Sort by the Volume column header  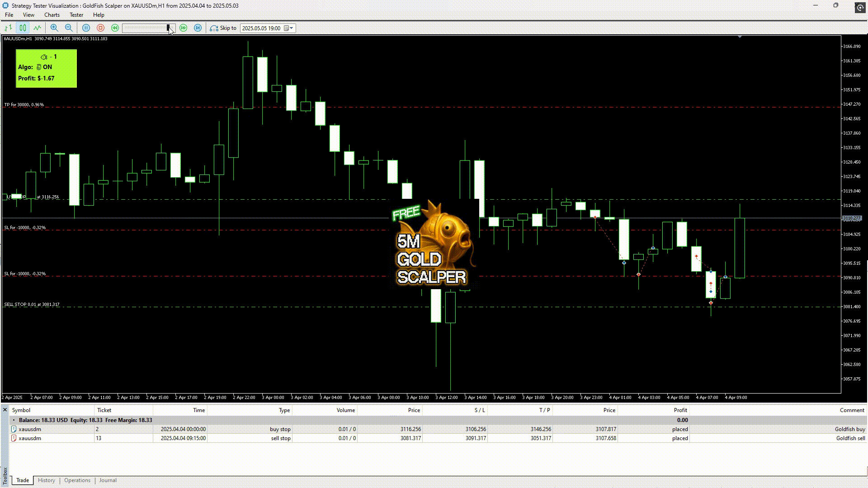click(325, 410)
